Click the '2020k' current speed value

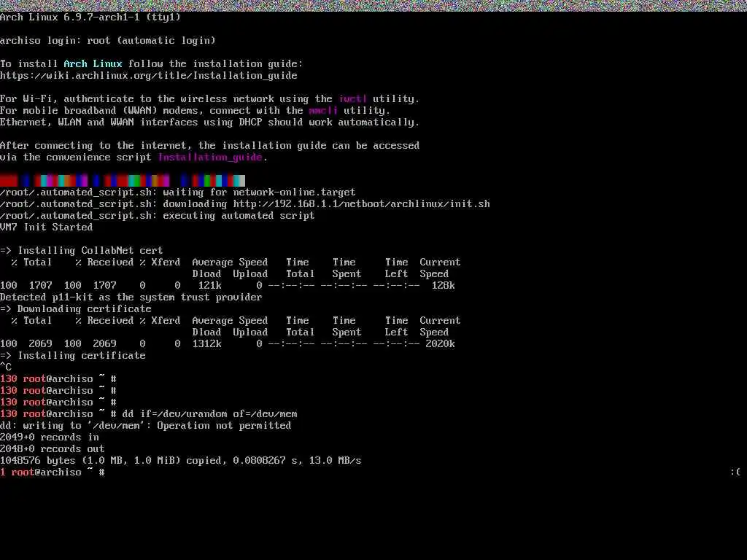[x=440, y=344]
